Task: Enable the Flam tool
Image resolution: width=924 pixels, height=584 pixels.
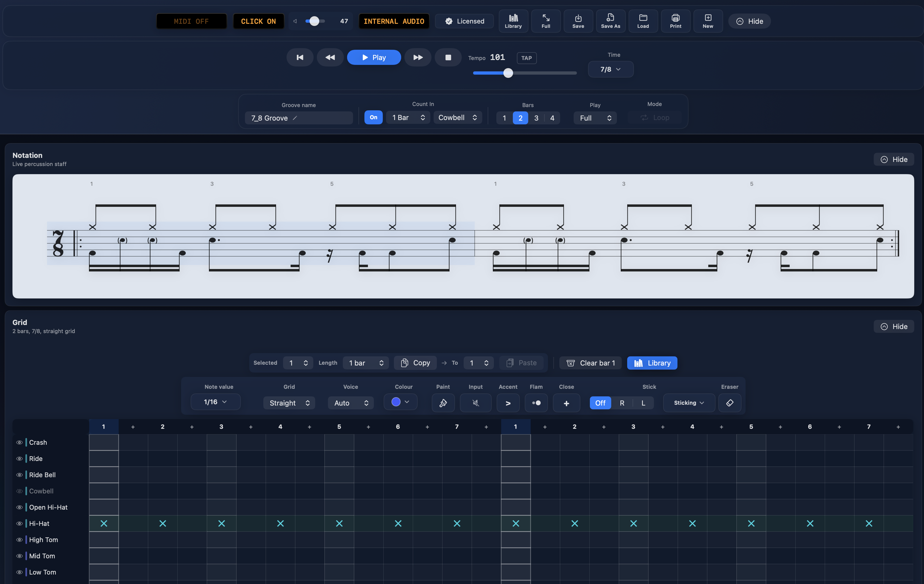Action: click(536, 403)
